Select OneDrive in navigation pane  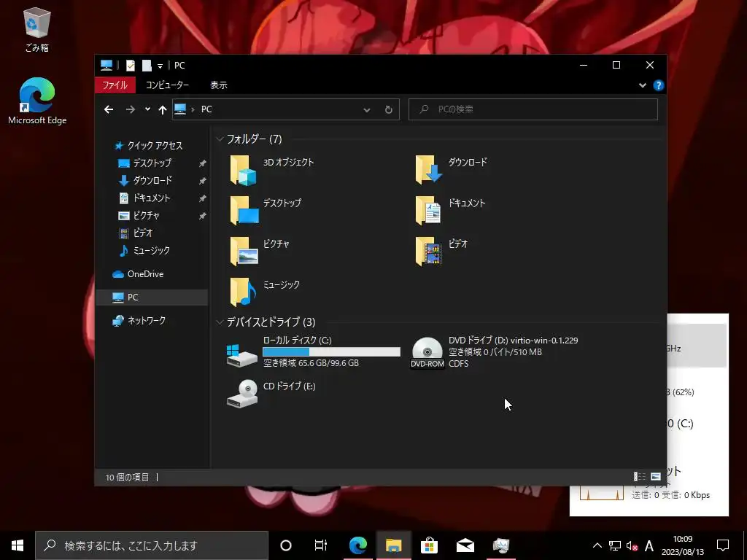point(138,274)
